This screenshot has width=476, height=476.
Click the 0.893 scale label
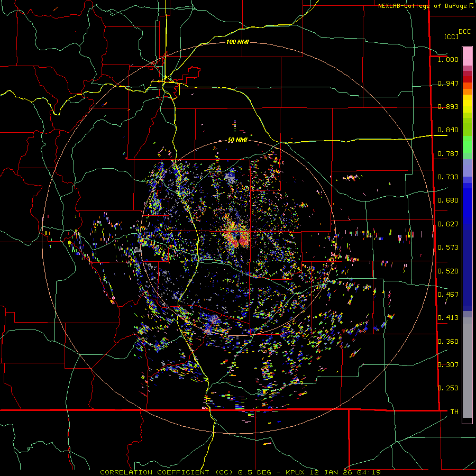(448, 106)
